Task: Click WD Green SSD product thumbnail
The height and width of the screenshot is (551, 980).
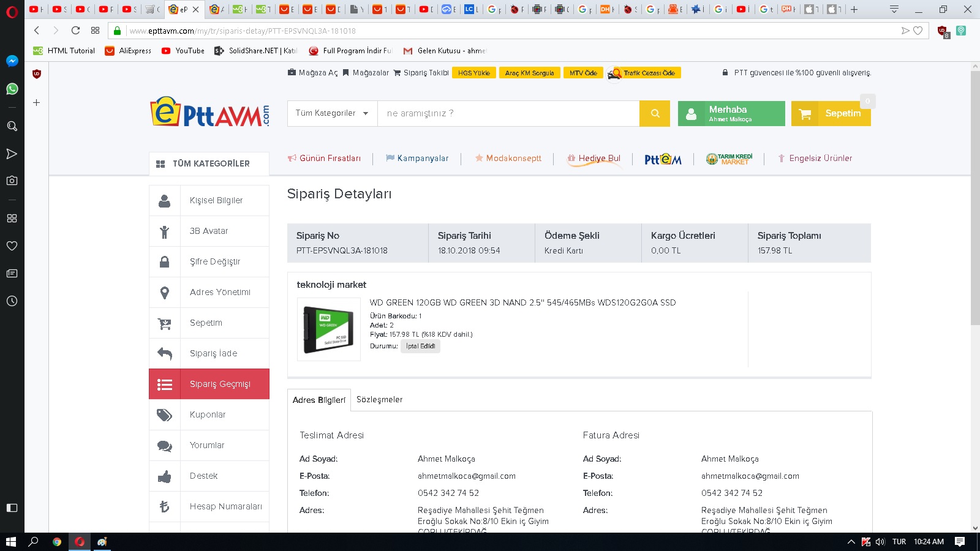Action: pos(329,329)
